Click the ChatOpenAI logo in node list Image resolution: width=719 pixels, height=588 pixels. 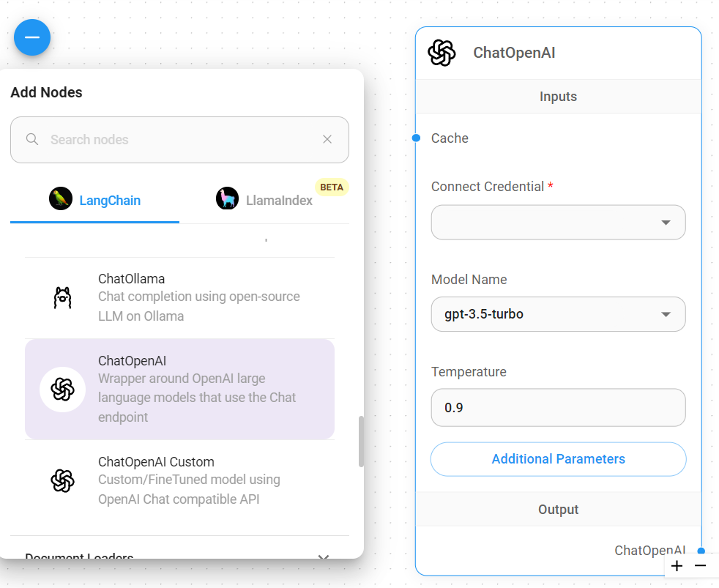63,389
